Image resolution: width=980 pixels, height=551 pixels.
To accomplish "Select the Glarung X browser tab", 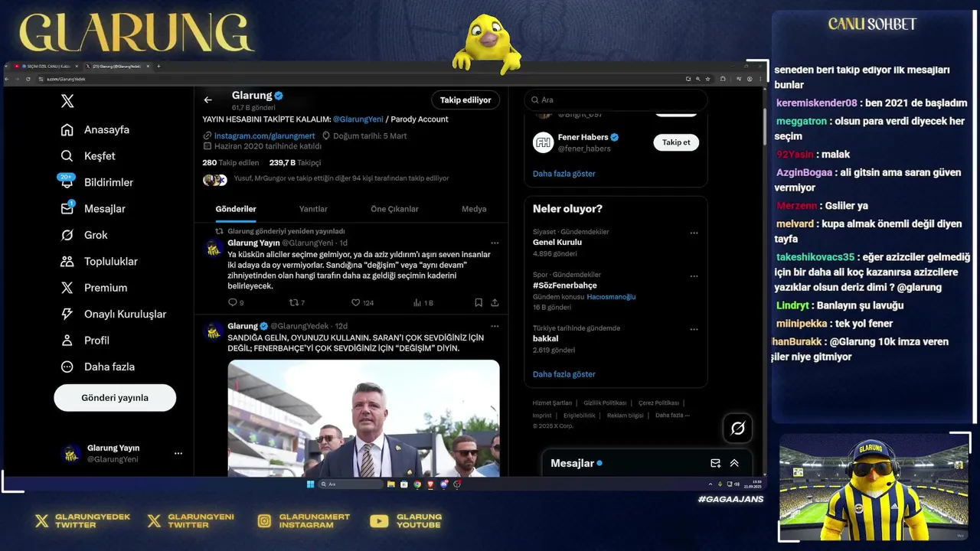I will click(x=117, y=67).
